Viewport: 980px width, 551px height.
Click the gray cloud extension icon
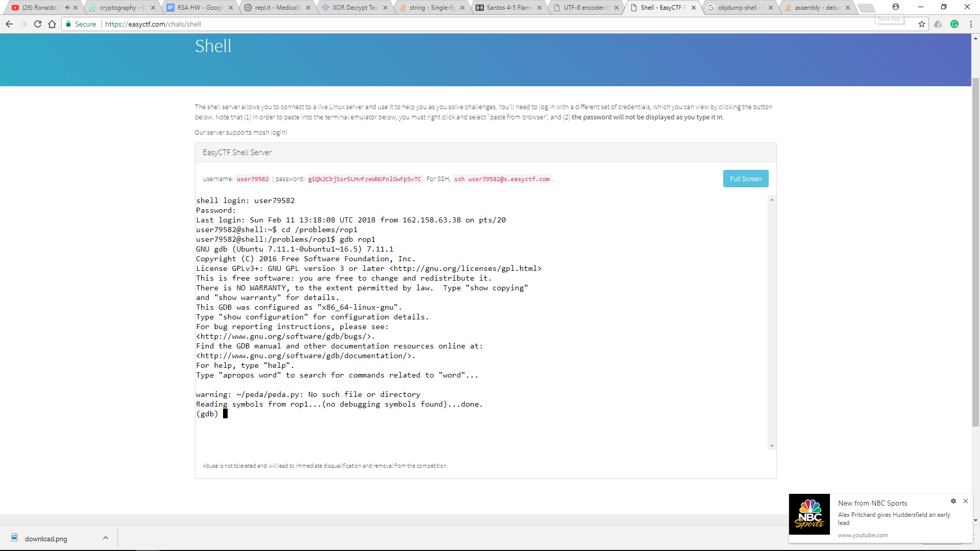pyautogui.click(x=938, y=24)
